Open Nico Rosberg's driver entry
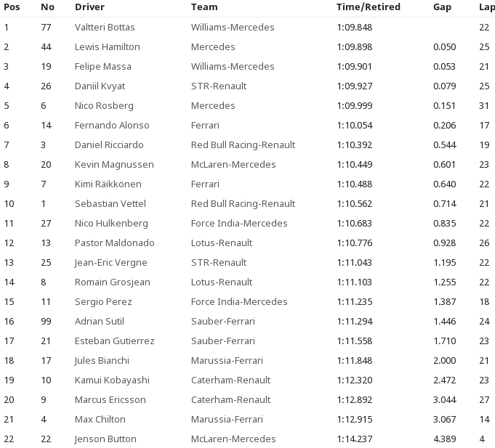The height and width of the screenshot is (448, 495). (x=104, y=105)
